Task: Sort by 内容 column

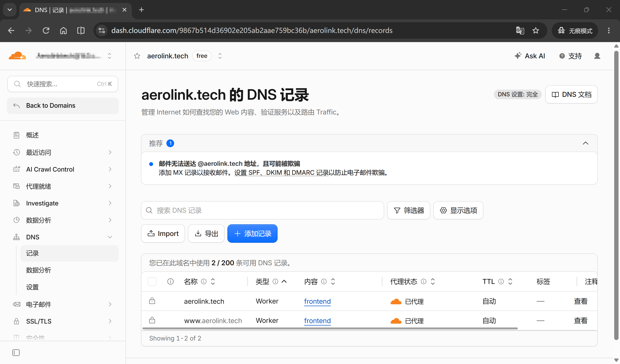Action: 333,281
